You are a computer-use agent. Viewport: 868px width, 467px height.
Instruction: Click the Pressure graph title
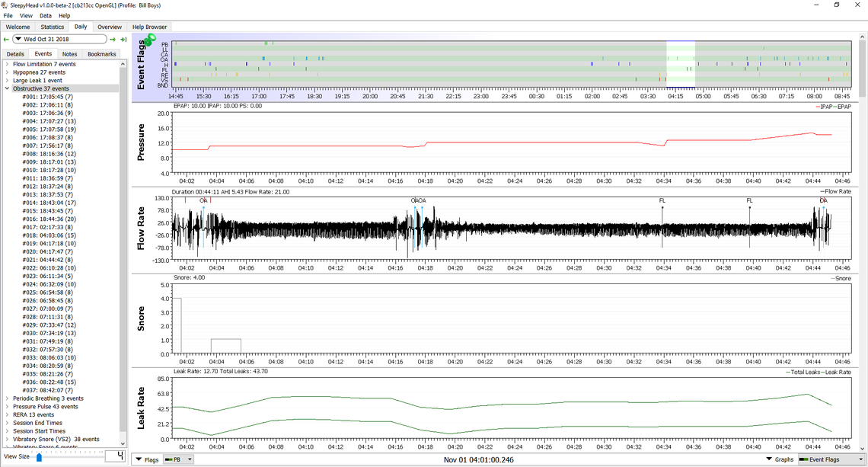click(x=141, y=142)
